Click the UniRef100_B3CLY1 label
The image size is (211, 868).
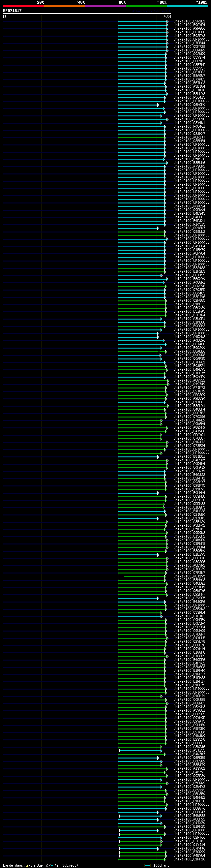tap(189, 406)
